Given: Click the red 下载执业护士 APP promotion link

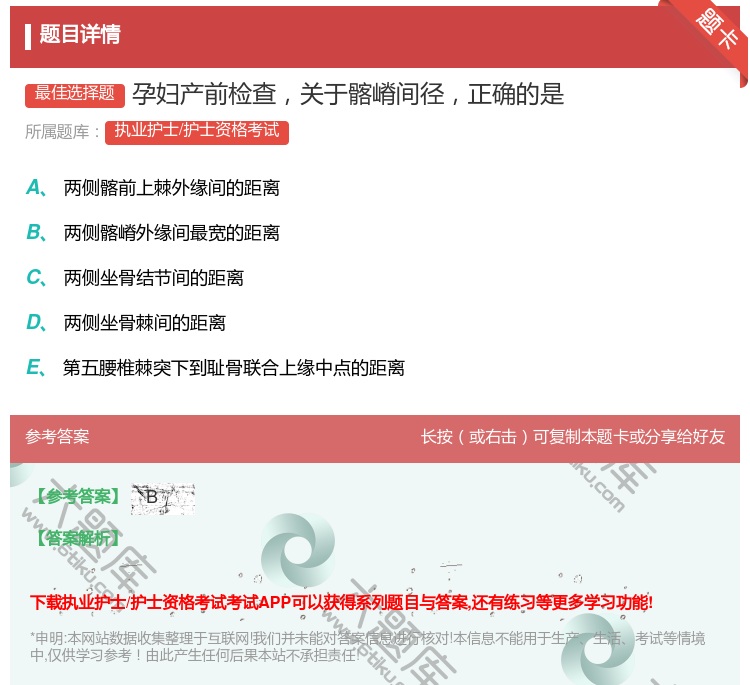Looking at the screenshot, I should click(342, 602).
